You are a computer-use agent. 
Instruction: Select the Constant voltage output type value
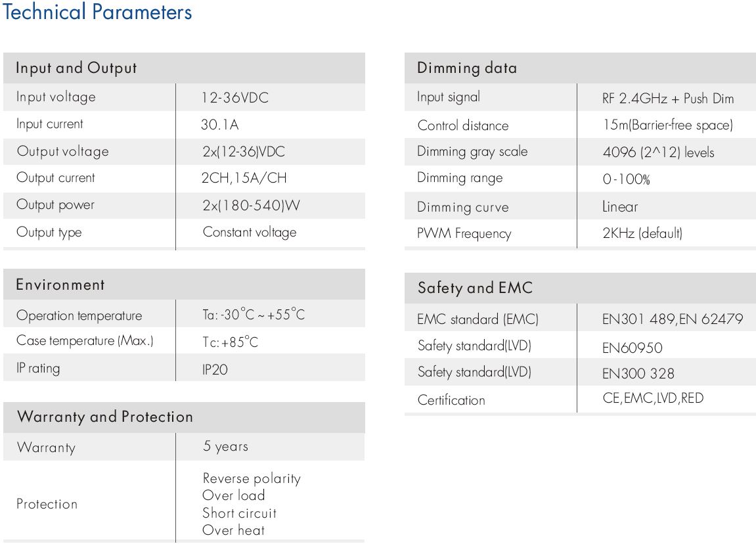point(249,232)
